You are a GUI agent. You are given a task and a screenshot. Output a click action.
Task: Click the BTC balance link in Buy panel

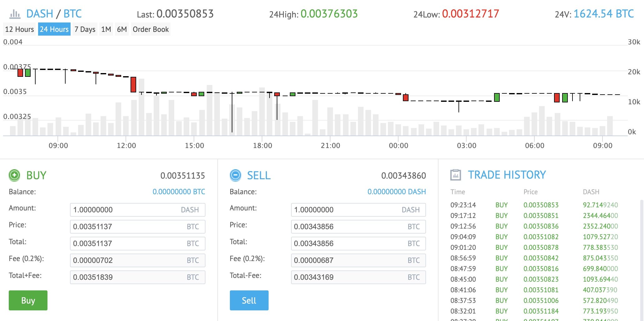point(179,191)
